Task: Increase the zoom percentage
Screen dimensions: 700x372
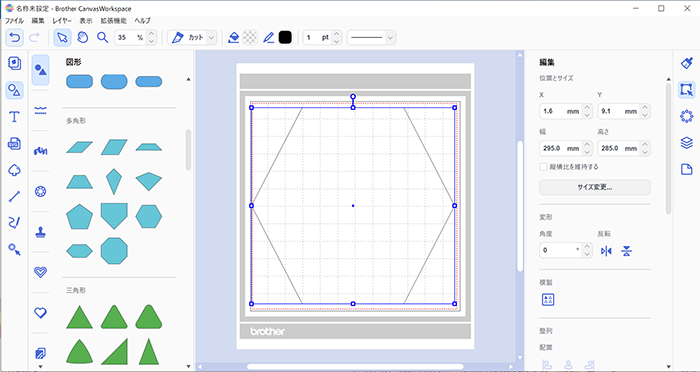Action: 151,34
